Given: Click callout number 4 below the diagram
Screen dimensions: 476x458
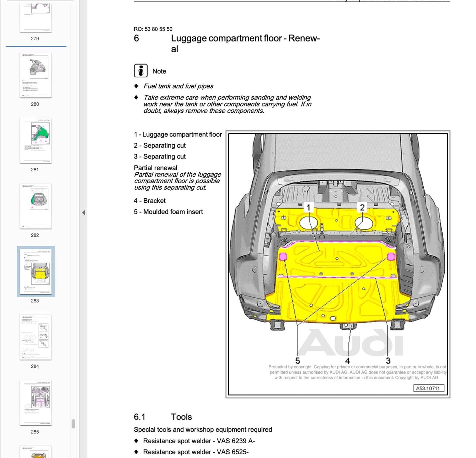Looking at the screenshot, I should pyautogui.click(x=347, y=361).
